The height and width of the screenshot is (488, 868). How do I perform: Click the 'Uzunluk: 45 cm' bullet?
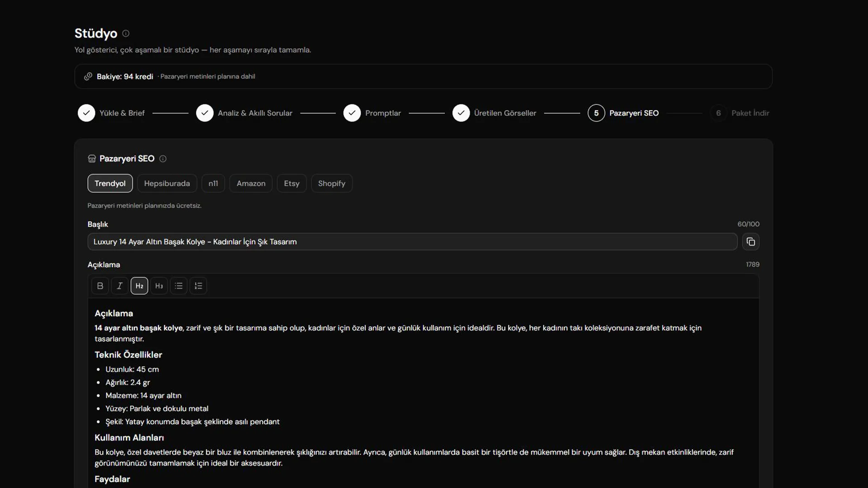point(132,369)
